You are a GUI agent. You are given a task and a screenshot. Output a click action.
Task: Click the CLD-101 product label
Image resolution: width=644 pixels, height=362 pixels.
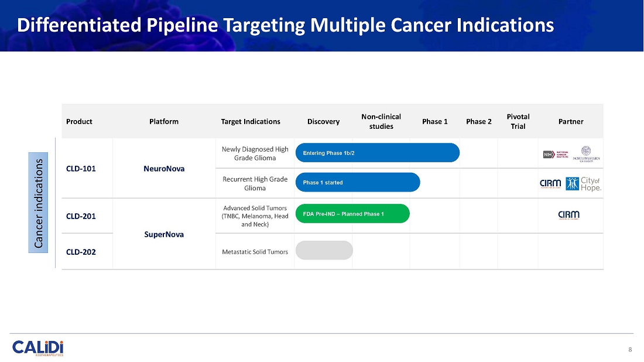click(81, 169)
